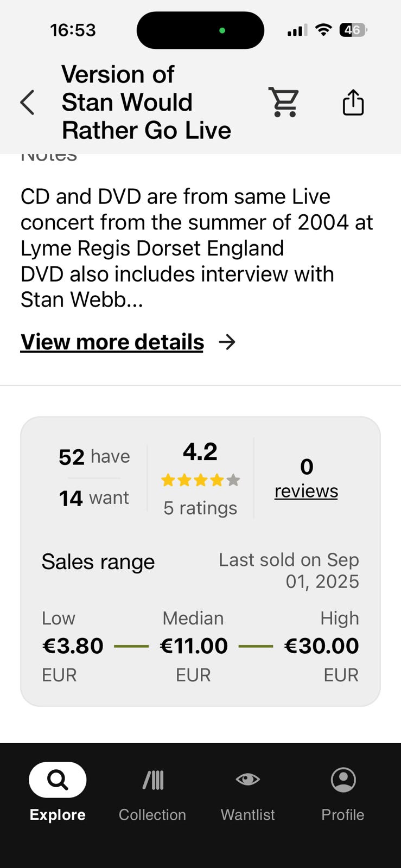Select the Profile tab label
The image size is (401, 868).
click(343, 814)
